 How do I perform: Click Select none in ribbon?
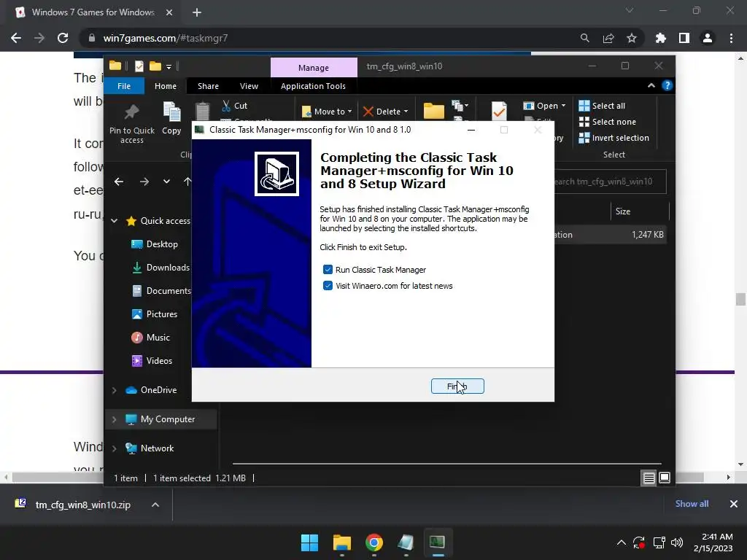[x=608, y=122]
